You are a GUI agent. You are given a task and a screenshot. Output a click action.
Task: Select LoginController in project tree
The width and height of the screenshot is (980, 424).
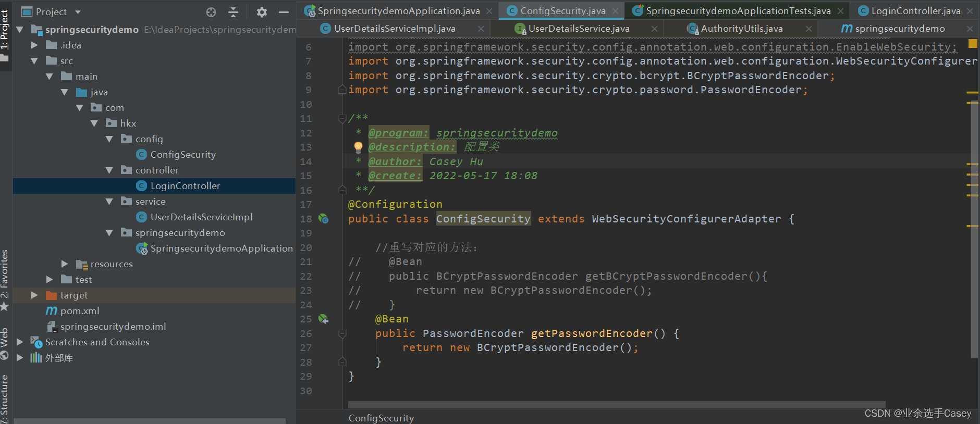[154, 186]
